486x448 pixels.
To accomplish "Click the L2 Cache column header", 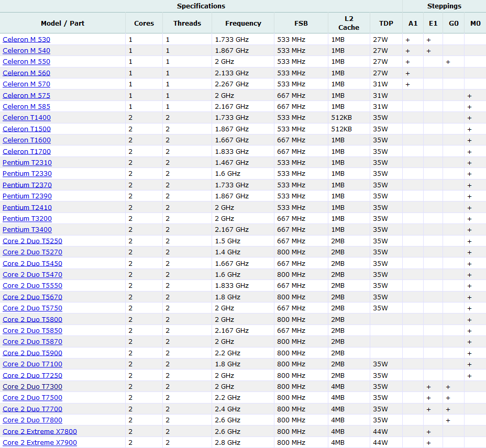I will [349, 23].
